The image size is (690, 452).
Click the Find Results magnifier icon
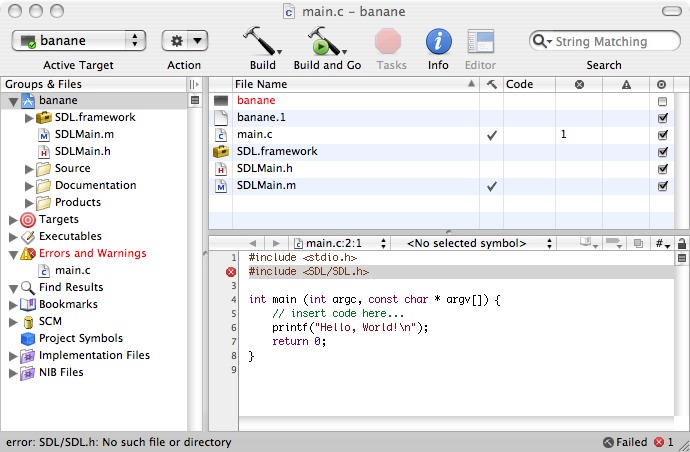[x=28, y=288]
